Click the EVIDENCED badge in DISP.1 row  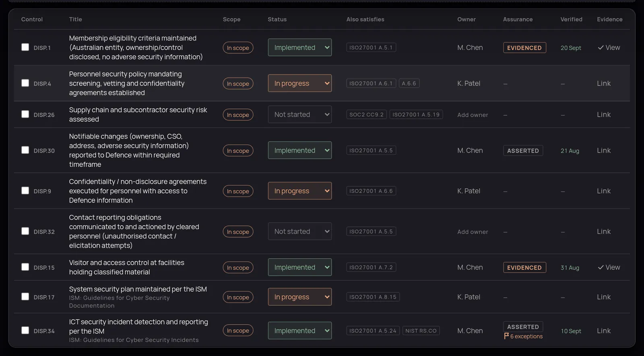pos(524,48)
